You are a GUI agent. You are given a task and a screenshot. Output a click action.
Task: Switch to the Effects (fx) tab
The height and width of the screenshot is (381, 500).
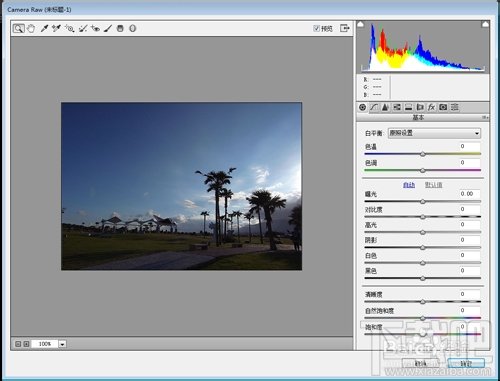tap(432, 107)
